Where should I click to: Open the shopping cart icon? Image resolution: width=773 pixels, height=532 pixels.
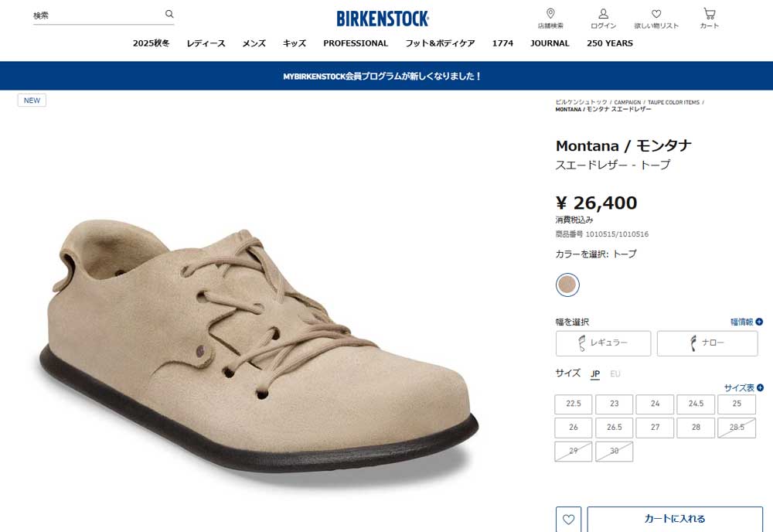click(x=709, y=14)
